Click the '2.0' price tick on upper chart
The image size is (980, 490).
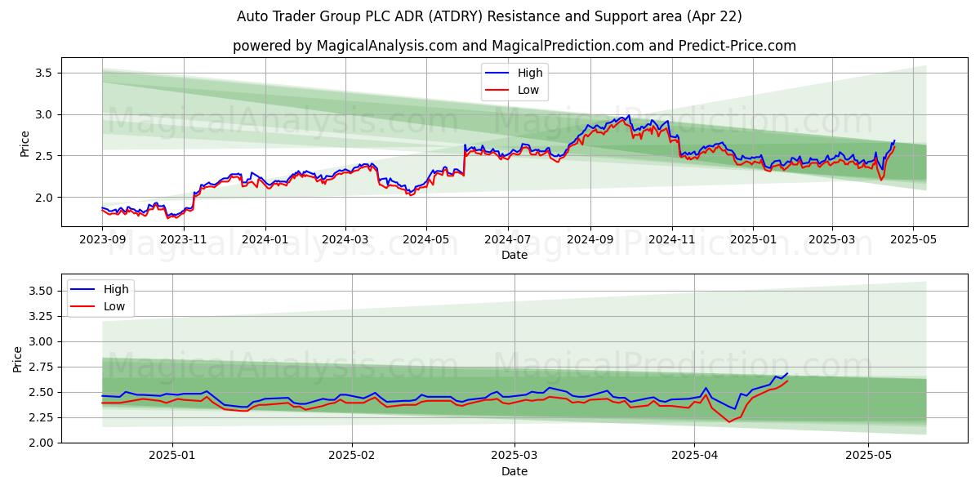point(44,197)
